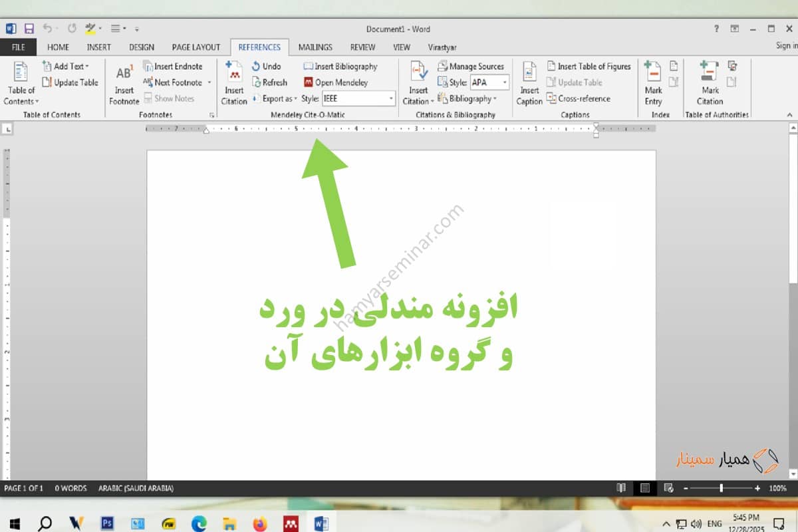Click Insert Table of Authorities icon
798x532 pixels.
tap(732, 66)
